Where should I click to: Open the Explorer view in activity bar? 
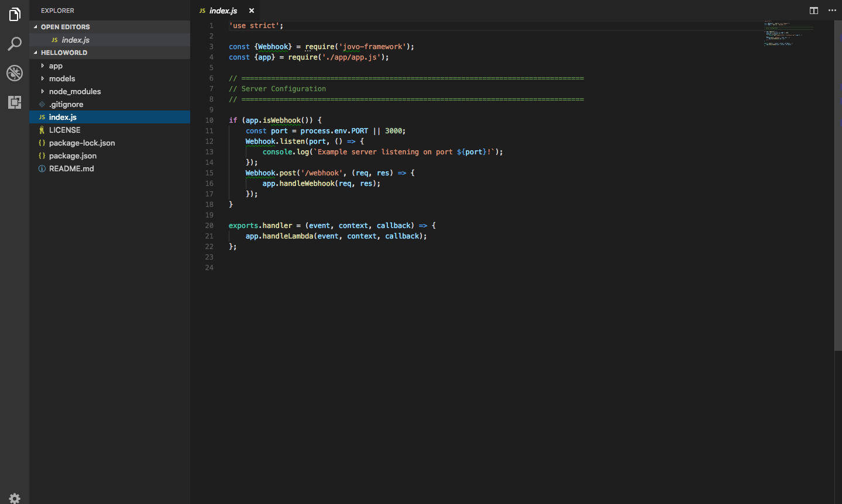point(15,15)
